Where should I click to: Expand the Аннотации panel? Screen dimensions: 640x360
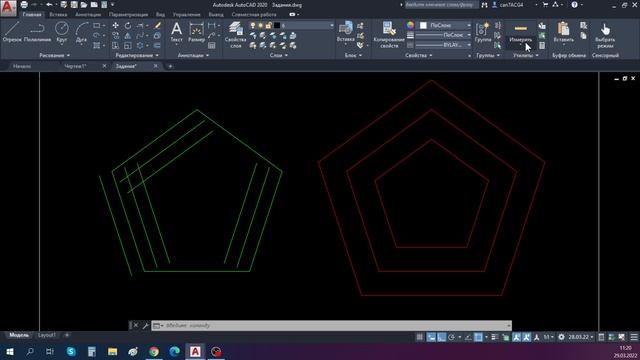pyautogui.click(x=193, y=55)
